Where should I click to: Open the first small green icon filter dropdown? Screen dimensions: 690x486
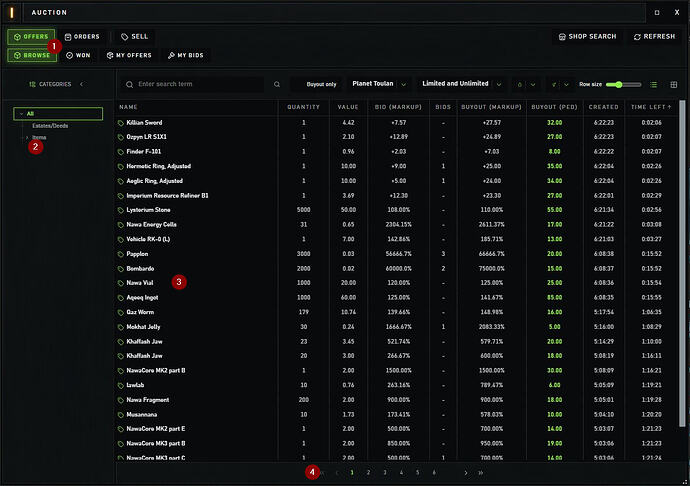[526, 85]
